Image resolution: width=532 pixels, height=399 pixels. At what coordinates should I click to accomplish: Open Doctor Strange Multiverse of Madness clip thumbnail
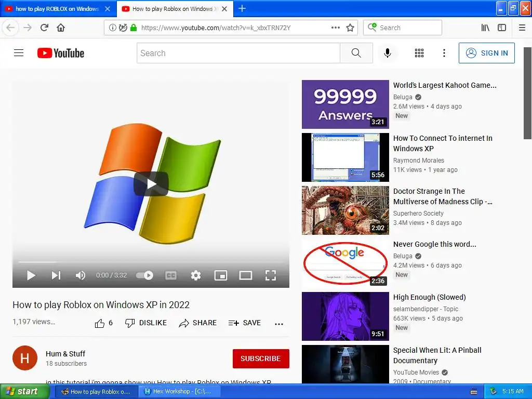(345, 210)
